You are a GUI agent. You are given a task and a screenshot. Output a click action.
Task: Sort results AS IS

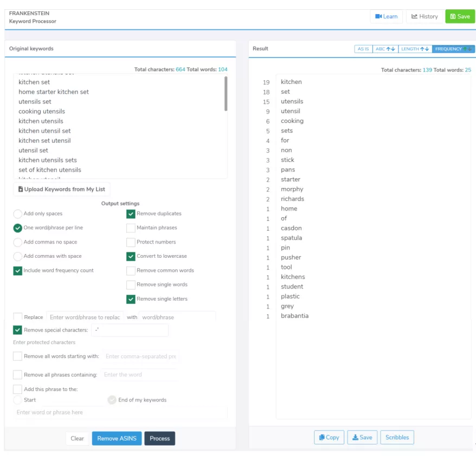tap(363, 49)
